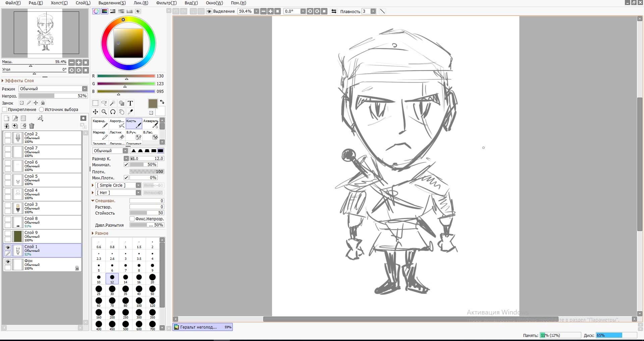Create a new normal layer
This screenshot has width=644, height=341.
click(6, 118)
